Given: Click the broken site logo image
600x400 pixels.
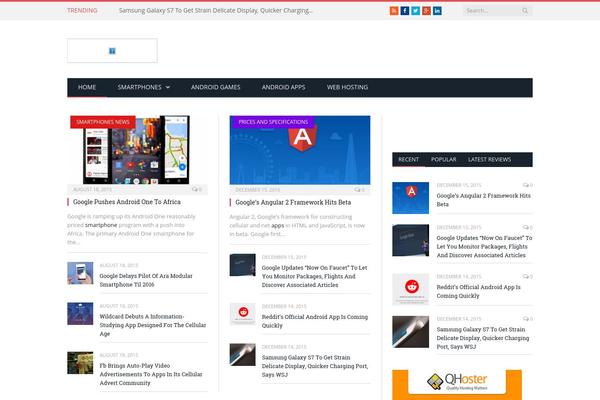Looking at the screenshot, I should 112,51.
